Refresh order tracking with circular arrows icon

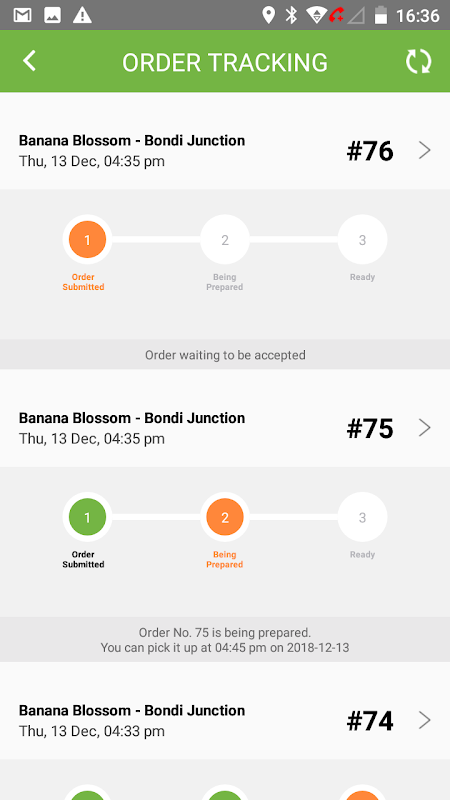click(x=418, y=61)
